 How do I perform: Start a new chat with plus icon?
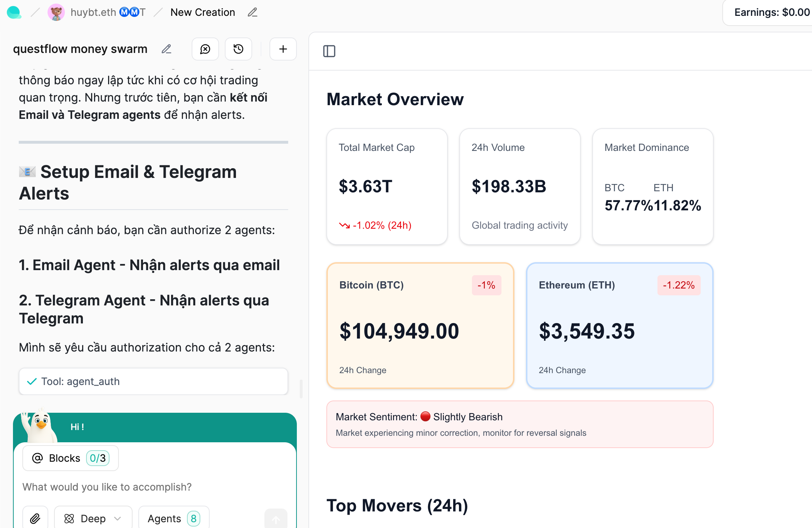coord(283,49)
